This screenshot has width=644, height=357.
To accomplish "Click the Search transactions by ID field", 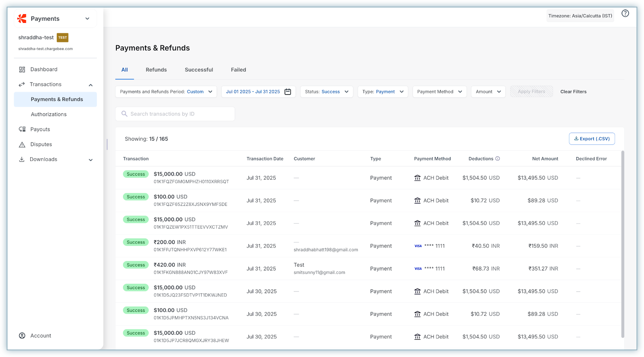I will [x=175, y=114].
